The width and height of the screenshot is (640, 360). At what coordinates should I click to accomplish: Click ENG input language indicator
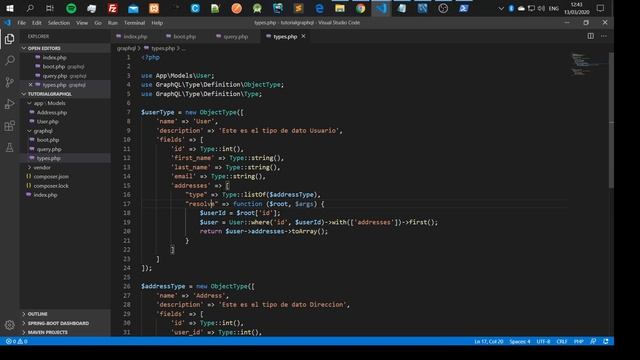[553, 8]
